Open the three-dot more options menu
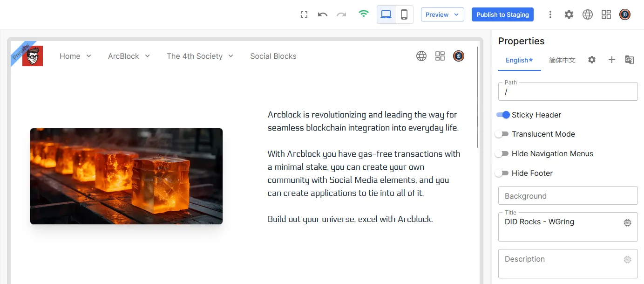The width and height of the screenshot is (644, 284). click(550, 14)
